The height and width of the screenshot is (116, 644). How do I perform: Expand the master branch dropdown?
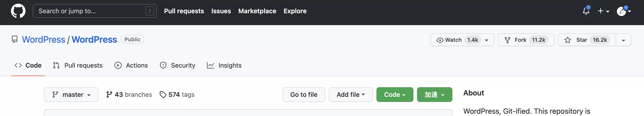click(x=71, y=95)
